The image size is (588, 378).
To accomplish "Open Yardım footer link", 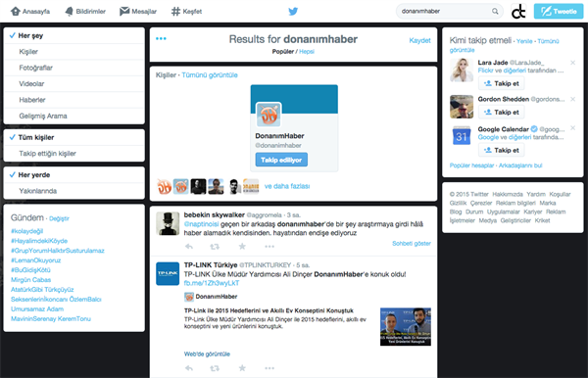I will point(536,195).
